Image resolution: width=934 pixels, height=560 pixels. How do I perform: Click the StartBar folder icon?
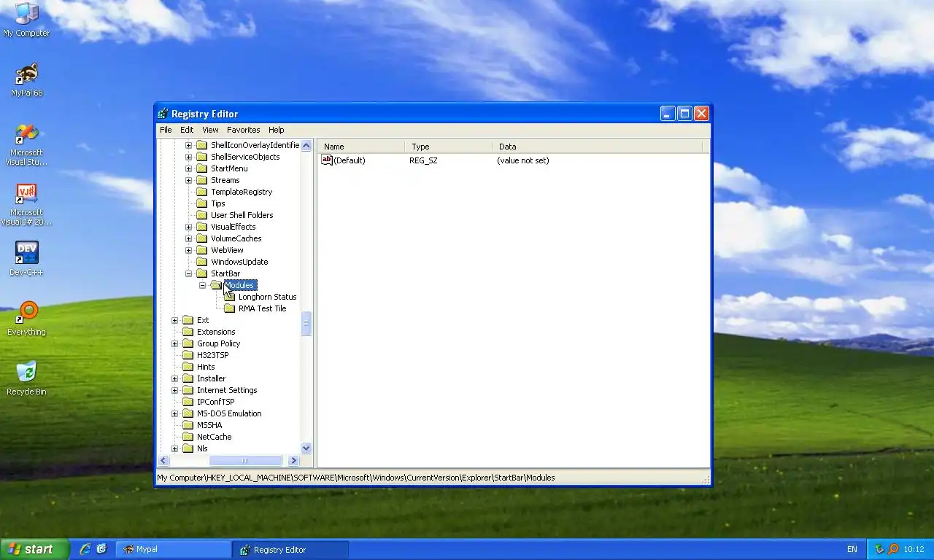202,273
